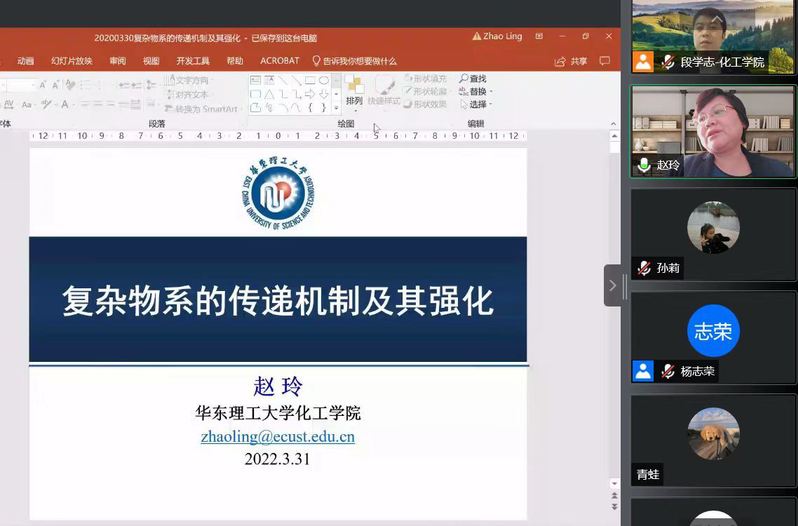This screenshot has width=798, height=526.
Task: Select 赵玲's video thumbnail
Action: point(713,131)
